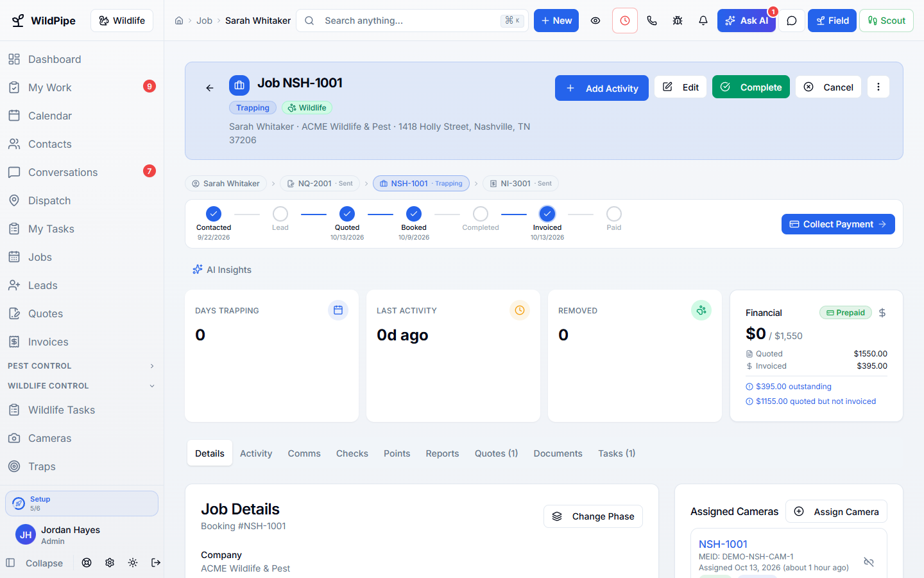This screenshot has height=578, width=924.
Task: Click the back arrow beside Job NSH-1001
Action: click(210, 88)
